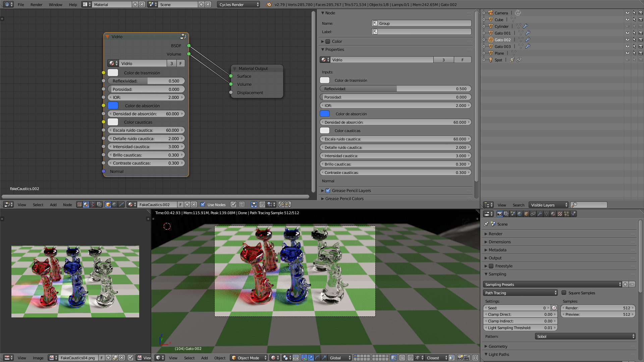Choose line style shader nodes brush icon
Screen dimensions: 644x362
(121, 204)
